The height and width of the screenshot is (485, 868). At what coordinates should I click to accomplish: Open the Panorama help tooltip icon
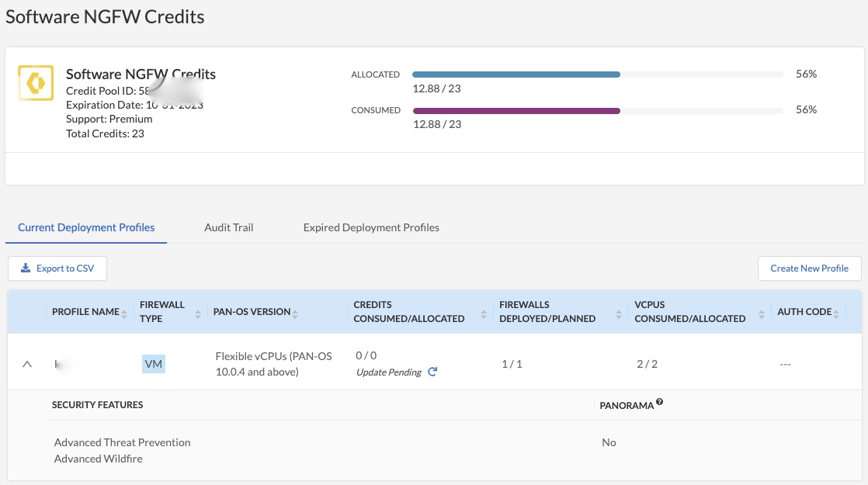click(659, 402)
